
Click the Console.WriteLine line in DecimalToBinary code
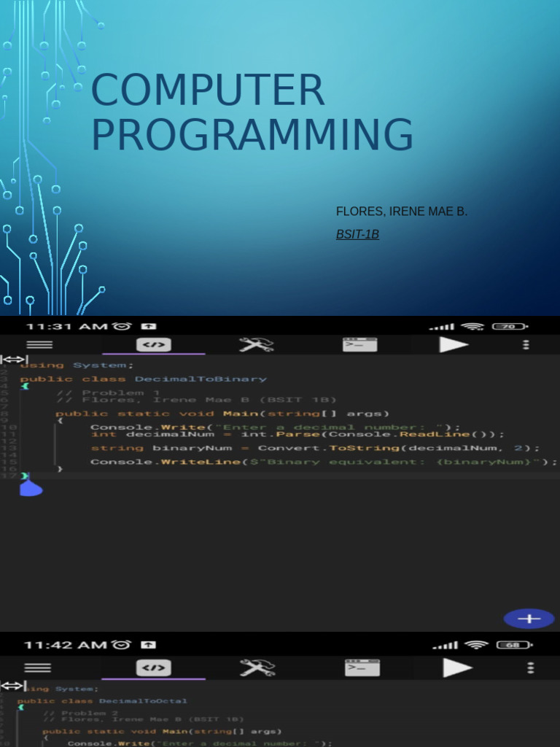(323, 462)
